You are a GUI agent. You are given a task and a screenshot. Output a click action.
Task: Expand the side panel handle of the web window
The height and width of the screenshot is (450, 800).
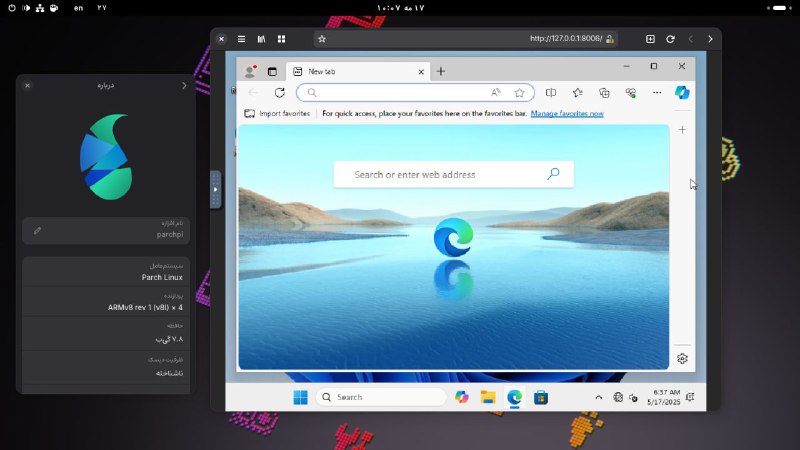click(x=215, y=189)
